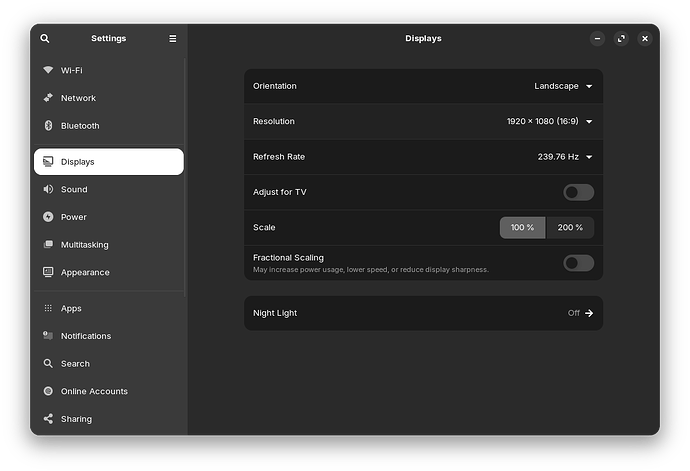Click the Notifications icon
This screenshot has width=690, height=471.
tap(48, 335)
